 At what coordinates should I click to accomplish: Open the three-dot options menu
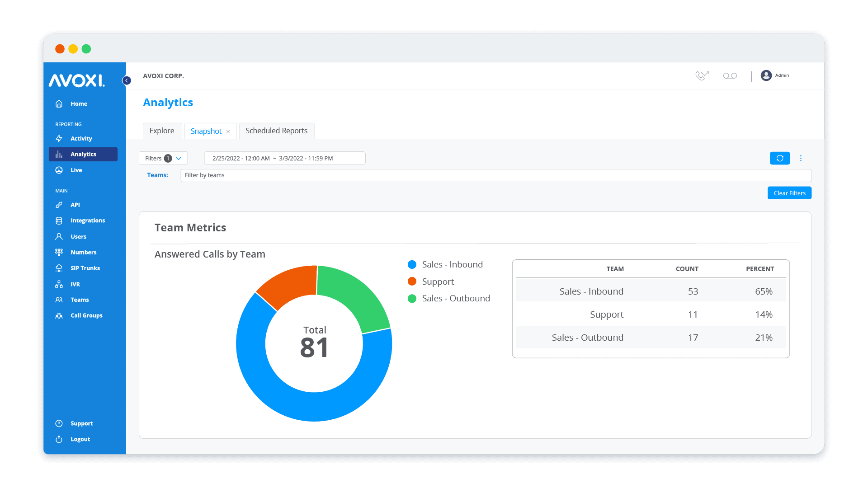point(801,158)
